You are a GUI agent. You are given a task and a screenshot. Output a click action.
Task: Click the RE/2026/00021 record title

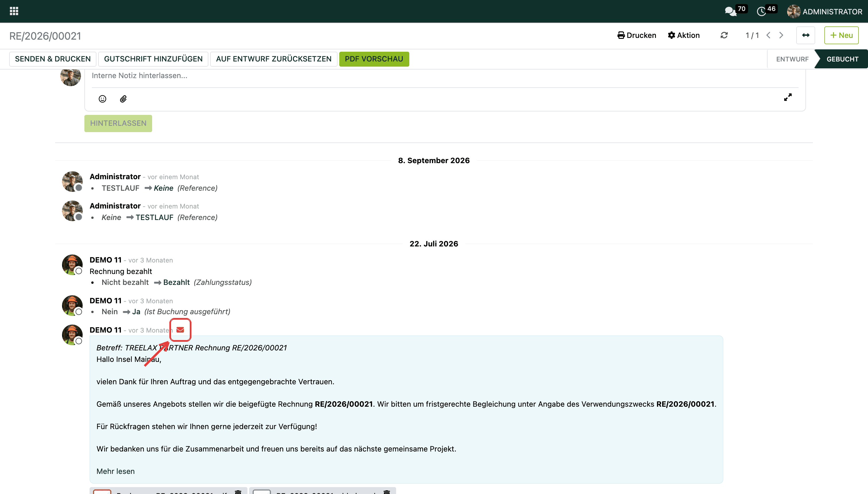point(45,36)
